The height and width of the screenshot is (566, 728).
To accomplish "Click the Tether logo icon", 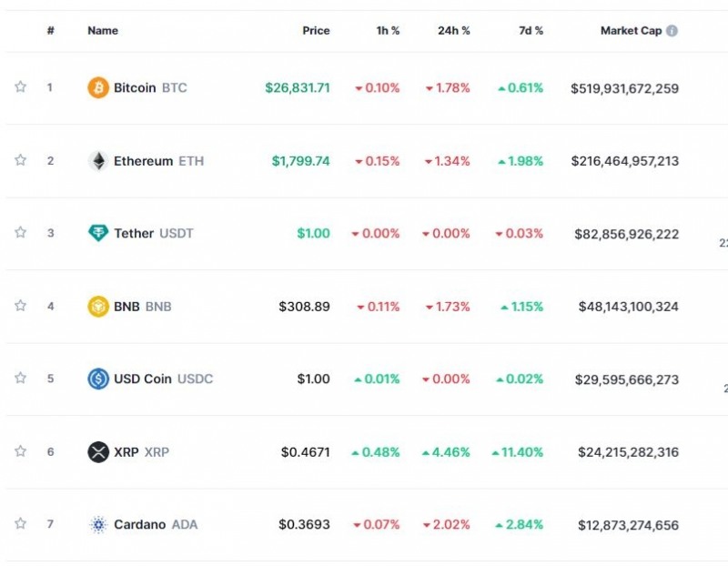I will pos(98,234).
